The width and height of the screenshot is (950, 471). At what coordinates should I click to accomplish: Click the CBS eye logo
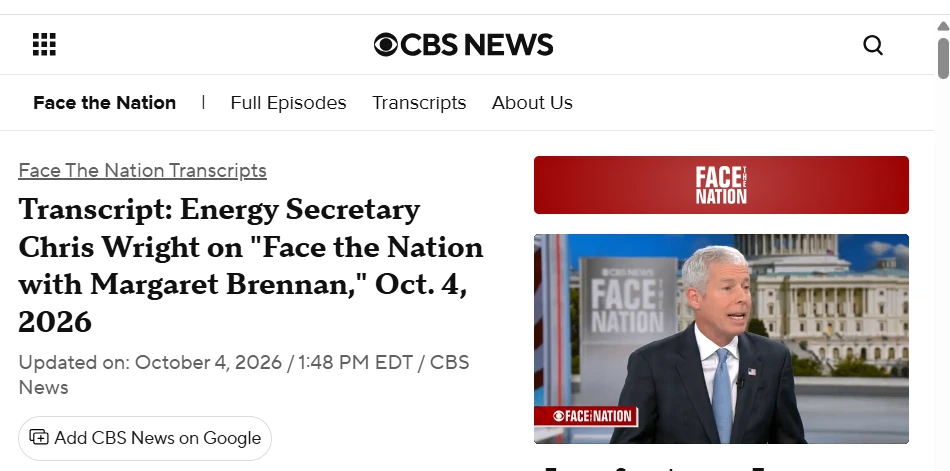pyautogui.click(x=385, y=45)
